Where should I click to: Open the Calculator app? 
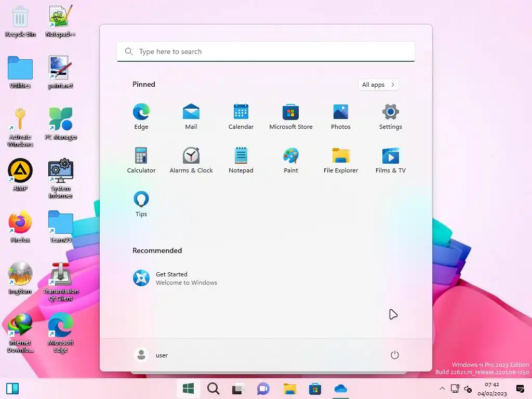point(141,160)
